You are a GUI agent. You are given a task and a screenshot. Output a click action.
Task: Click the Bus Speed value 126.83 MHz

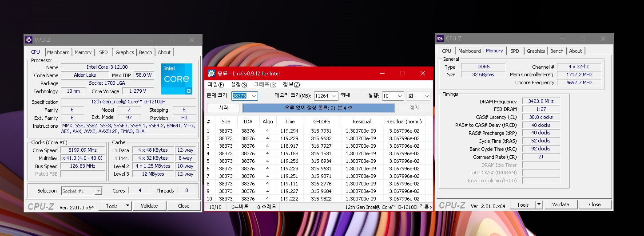click(x=83, y=166)
